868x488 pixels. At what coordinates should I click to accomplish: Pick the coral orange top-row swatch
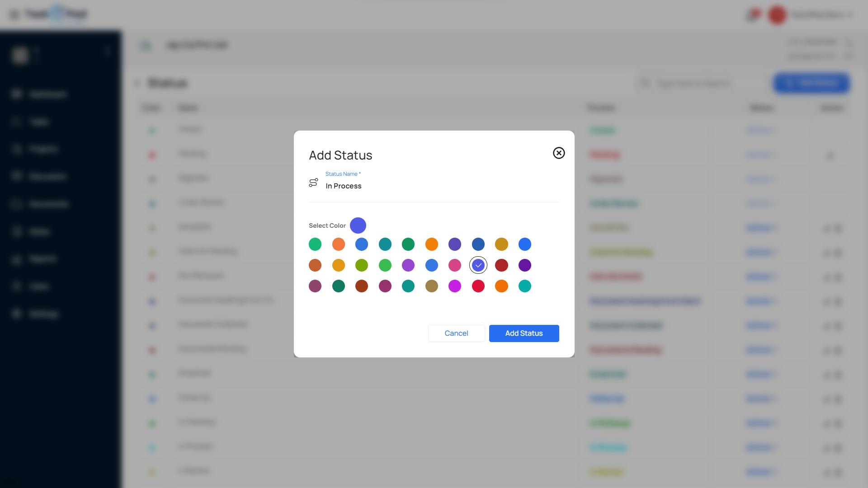click(x=339, y=244)
